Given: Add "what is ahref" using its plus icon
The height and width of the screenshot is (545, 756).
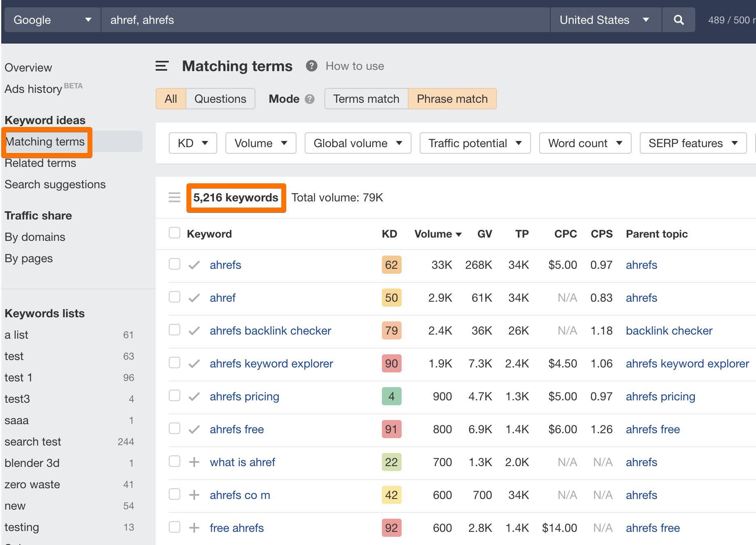Looking at the screenshot, I should 193,462.
